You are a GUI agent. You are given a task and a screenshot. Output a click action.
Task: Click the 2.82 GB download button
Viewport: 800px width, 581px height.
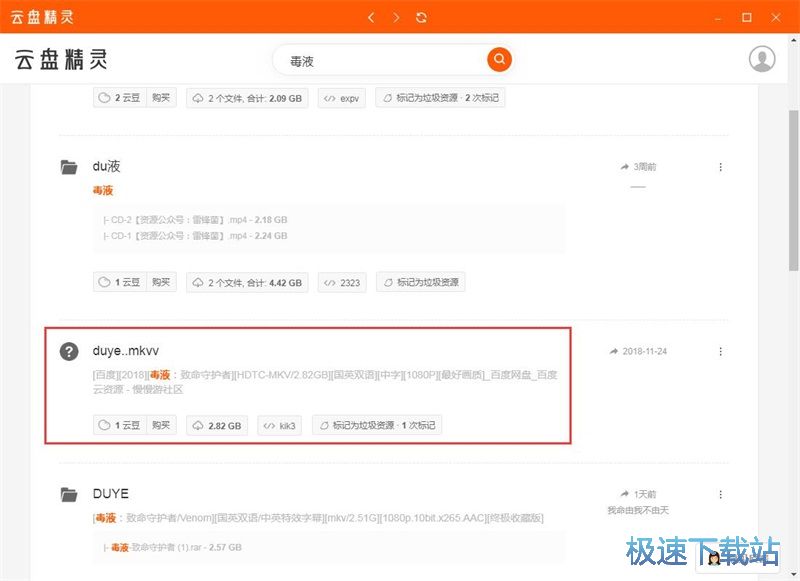217,425
